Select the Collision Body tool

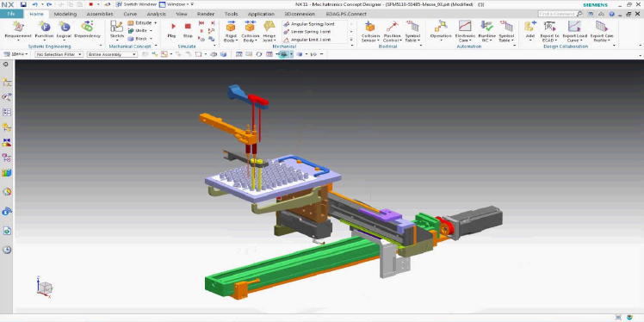point(250,32)
